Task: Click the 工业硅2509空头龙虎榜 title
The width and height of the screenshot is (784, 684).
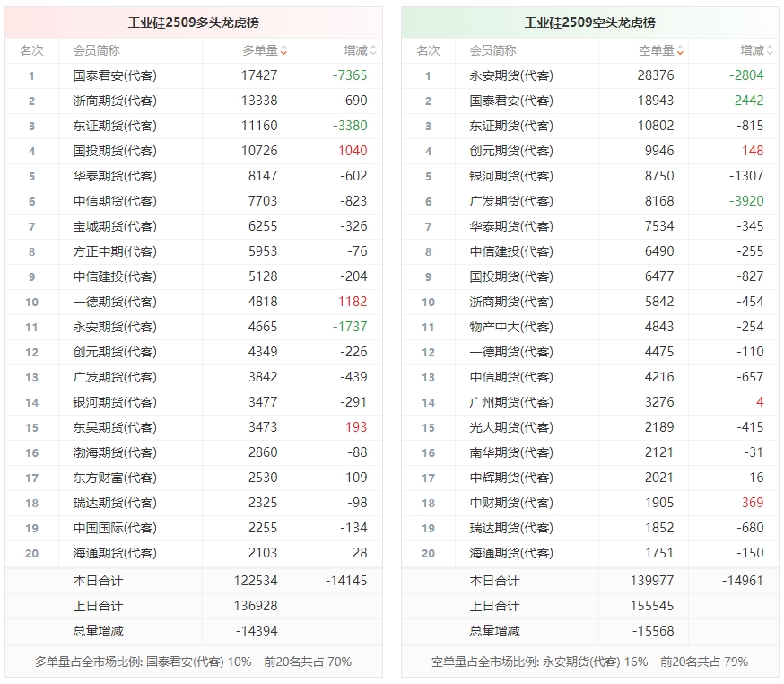Action: (590, 22)
